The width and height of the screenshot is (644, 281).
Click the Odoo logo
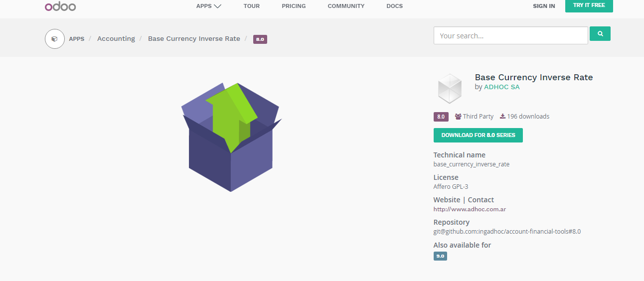tap(60, 6)
